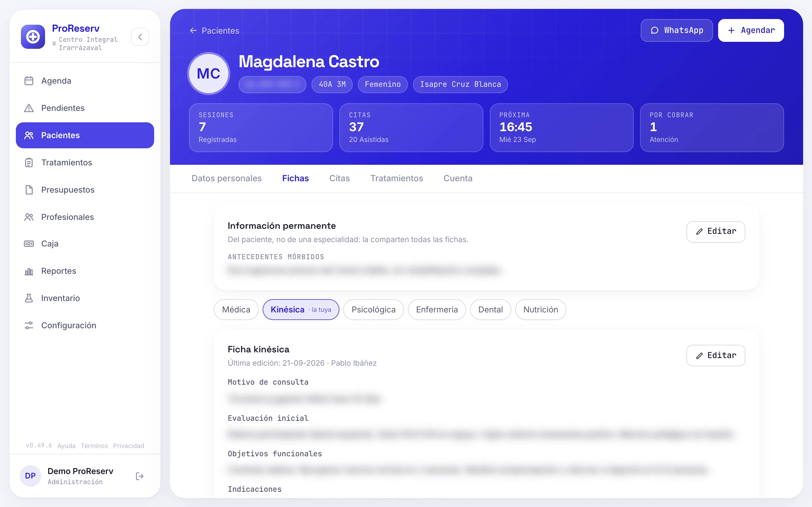
Task: Go back to Pacientes list arrow
Action: tap(193, 30)
